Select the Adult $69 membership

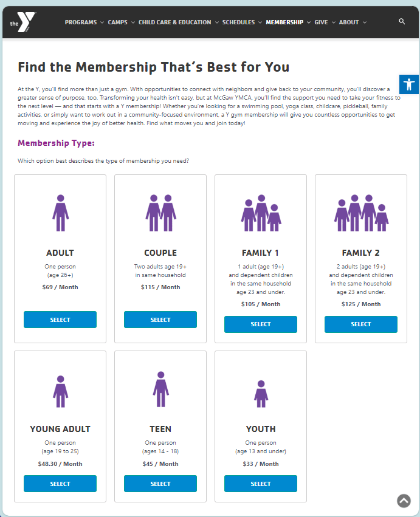pyautogui.click(x=60, y=320)
